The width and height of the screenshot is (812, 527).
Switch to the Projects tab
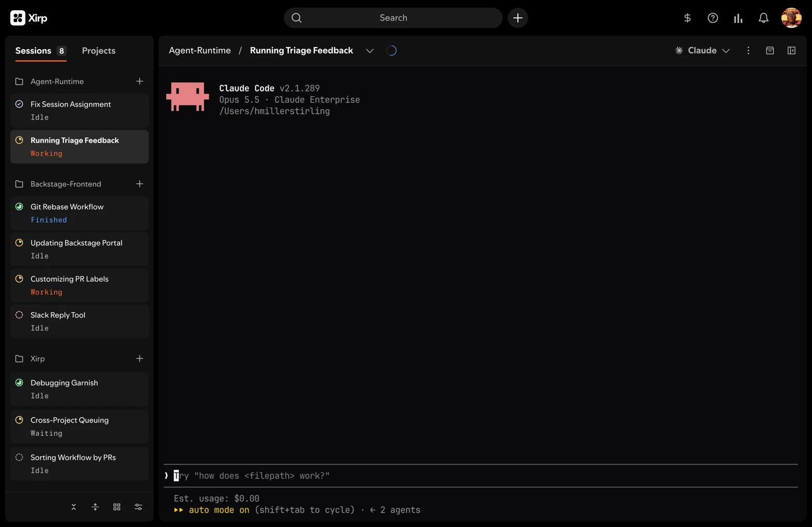pyautogui.click(x=98, y=51)
